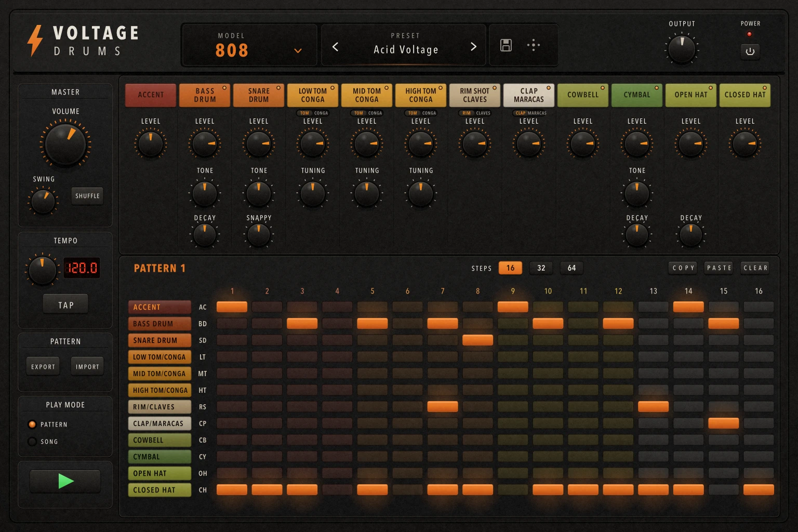Click the Copy pattern button

tap(683, 268)
